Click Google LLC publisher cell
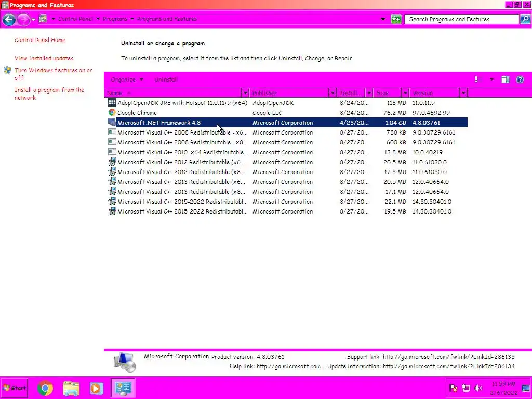532x399 pixels. pyautogui.click(x=267, y=113)
